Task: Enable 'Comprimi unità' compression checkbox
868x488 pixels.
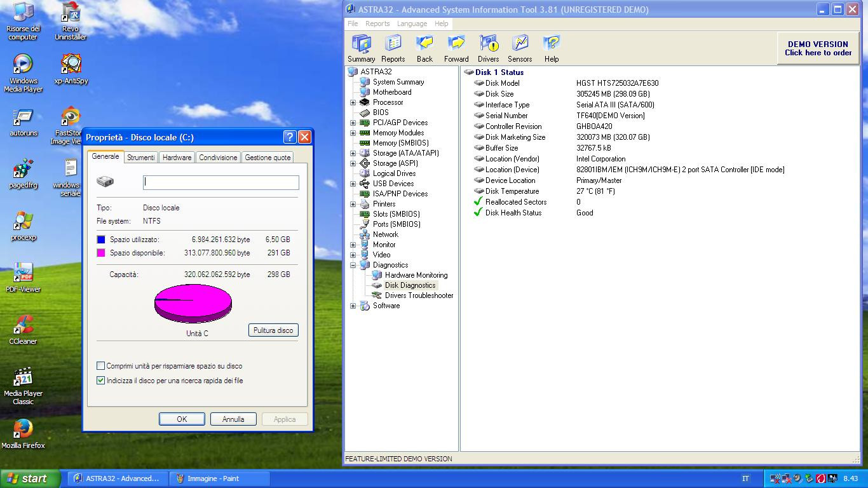Action: coord(100,366)
